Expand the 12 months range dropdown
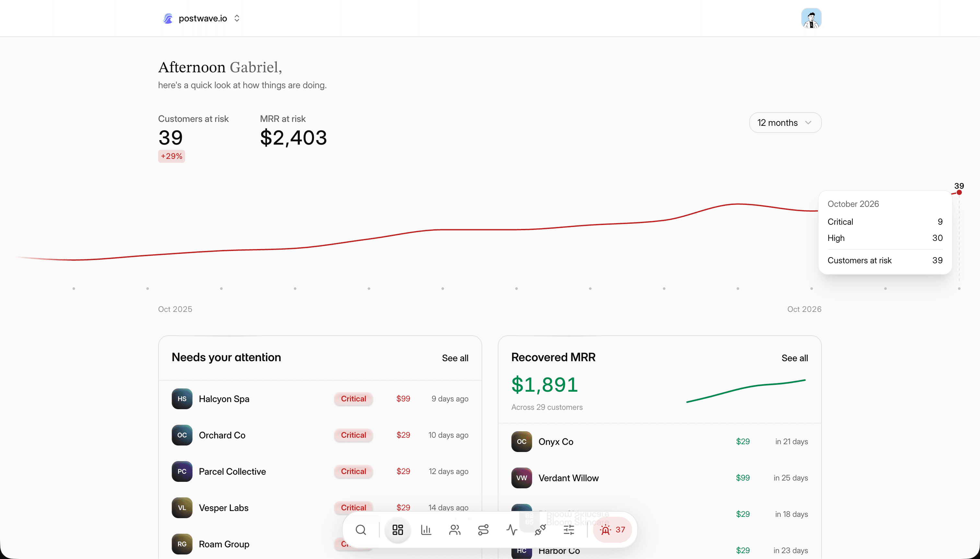The width and height of the screenshot is (980, 559). [x=785, y=123]
